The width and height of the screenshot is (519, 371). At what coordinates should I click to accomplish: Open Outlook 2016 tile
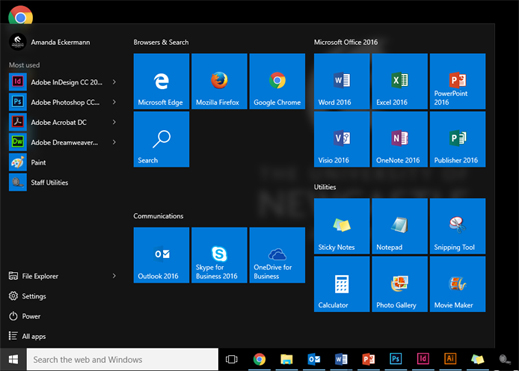point(161,255)
